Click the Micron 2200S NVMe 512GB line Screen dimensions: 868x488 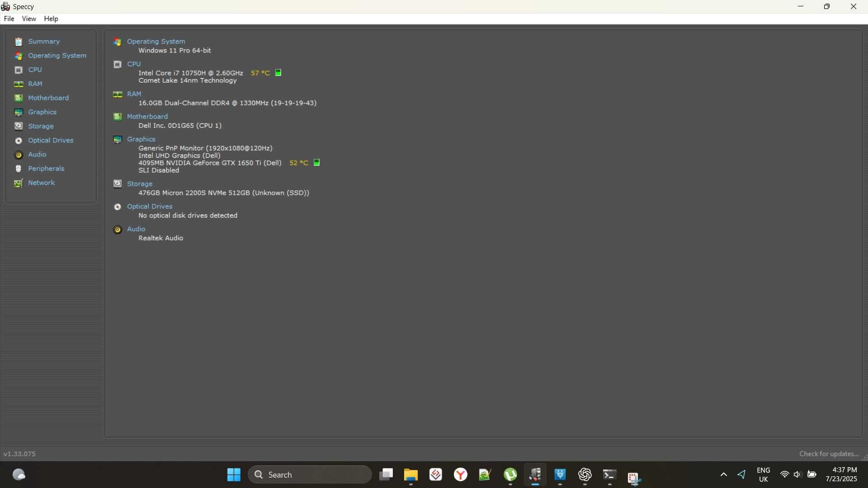pos(224,193)
